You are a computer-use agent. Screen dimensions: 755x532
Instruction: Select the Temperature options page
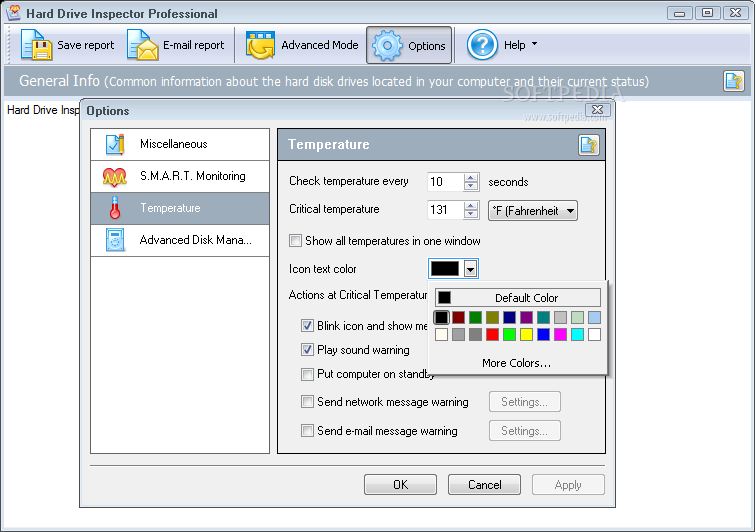pos(180,208)
